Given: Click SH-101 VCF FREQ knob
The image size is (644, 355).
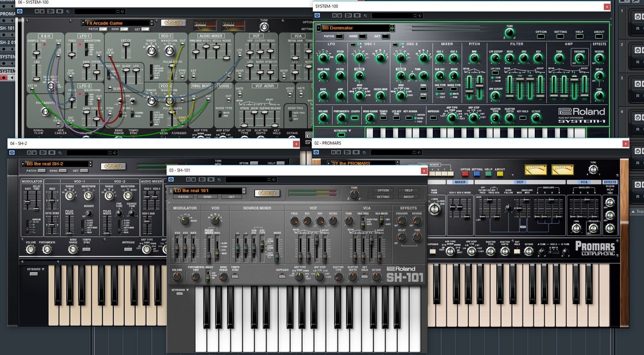Looking at the screenshot, I should (x=294, y=221).
